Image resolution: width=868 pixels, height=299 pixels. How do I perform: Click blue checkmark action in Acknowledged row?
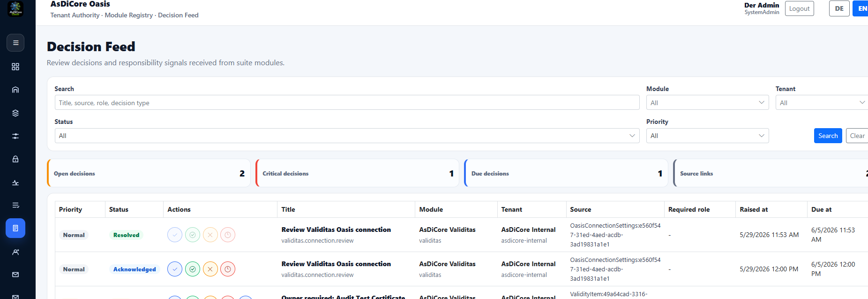[175, 269]
